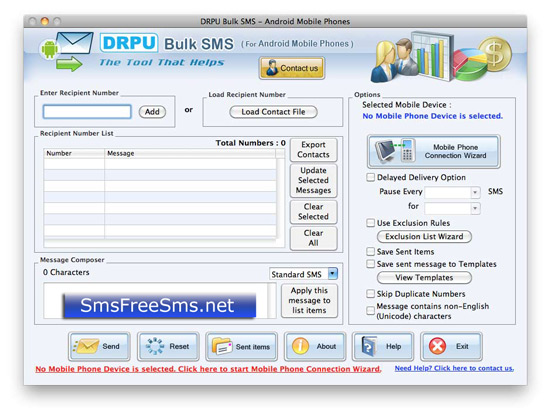Select the Number column header
This screenshot has width=550, height=417.
[74, 153]
